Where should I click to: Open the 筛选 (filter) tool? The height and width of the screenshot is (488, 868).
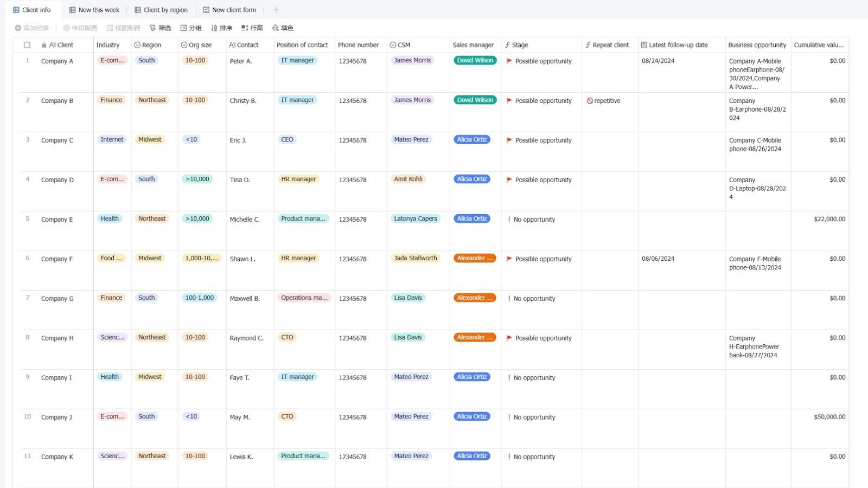point(160,28)
